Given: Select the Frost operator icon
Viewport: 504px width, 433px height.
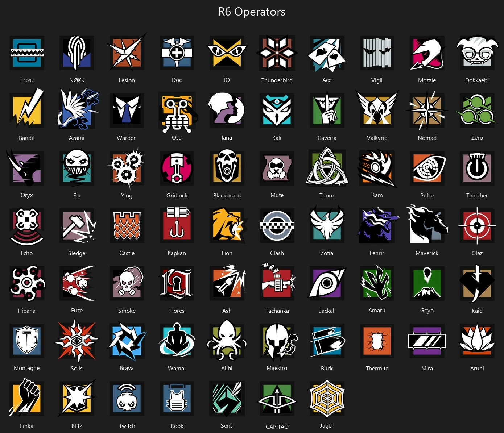Looking at the screenshot, I should tap(27, 53).
